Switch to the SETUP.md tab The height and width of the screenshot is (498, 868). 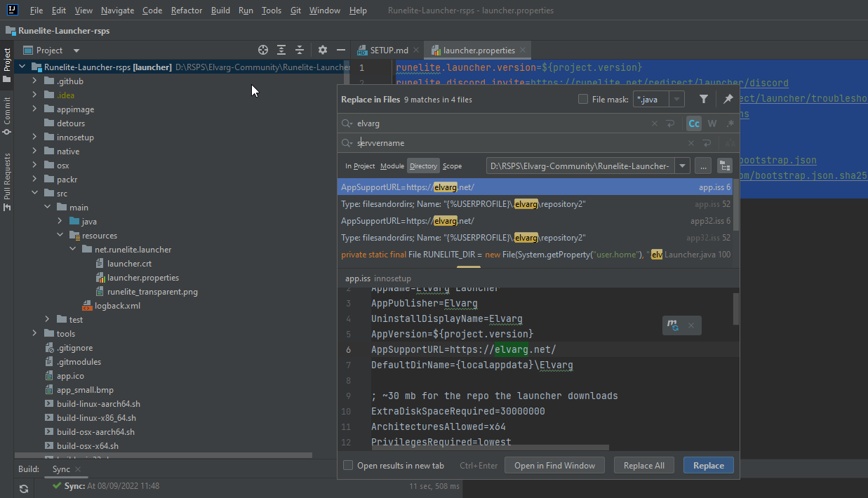pos(389,51)
